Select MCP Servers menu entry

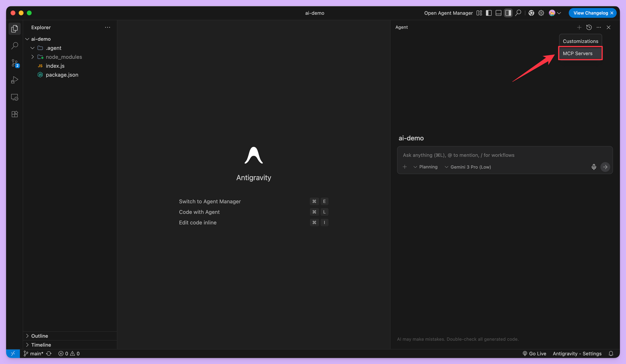(x=577, y=54)
